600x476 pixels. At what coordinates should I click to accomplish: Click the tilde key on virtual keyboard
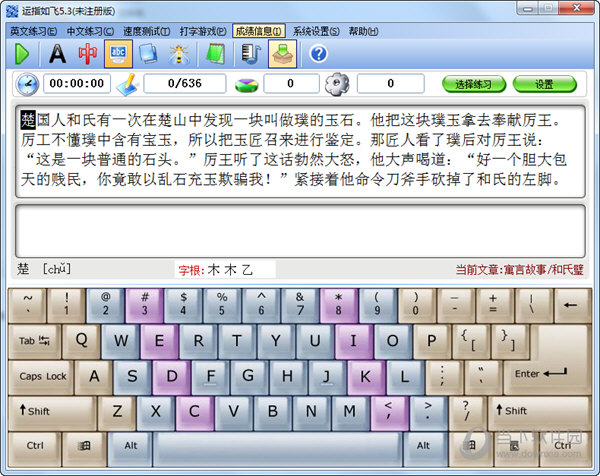tap(28, 305)
